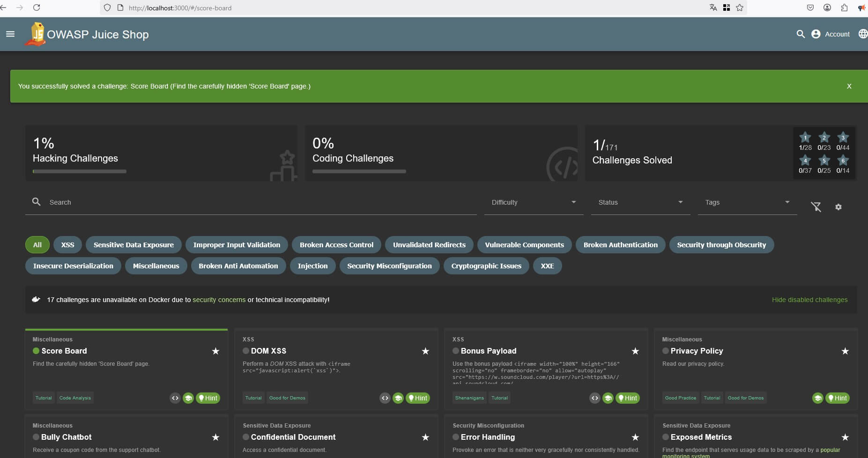Click the Hacking Challenges progress bar

80,171
